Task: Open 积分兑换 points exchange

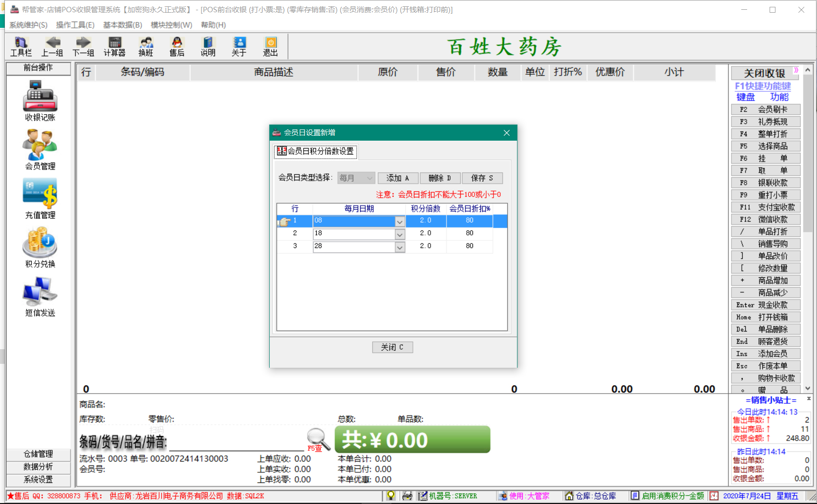Action: tap(40, 247)
